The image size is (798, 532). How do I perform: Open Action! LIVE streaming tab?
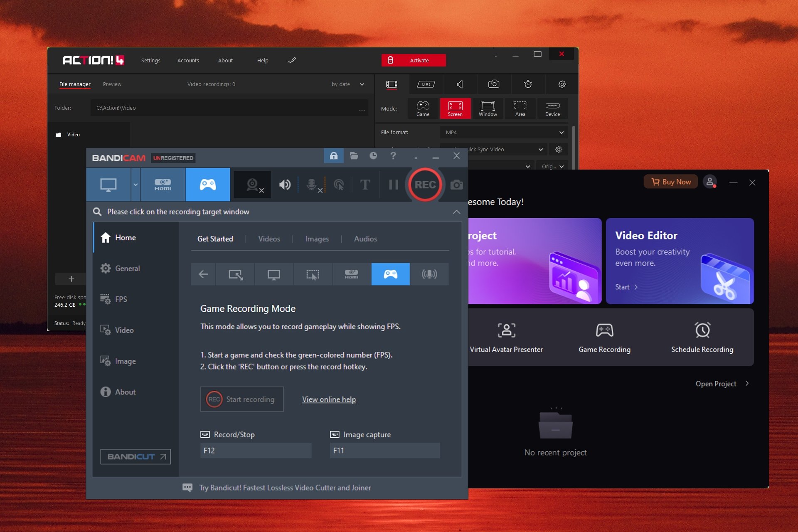[426, 84]
